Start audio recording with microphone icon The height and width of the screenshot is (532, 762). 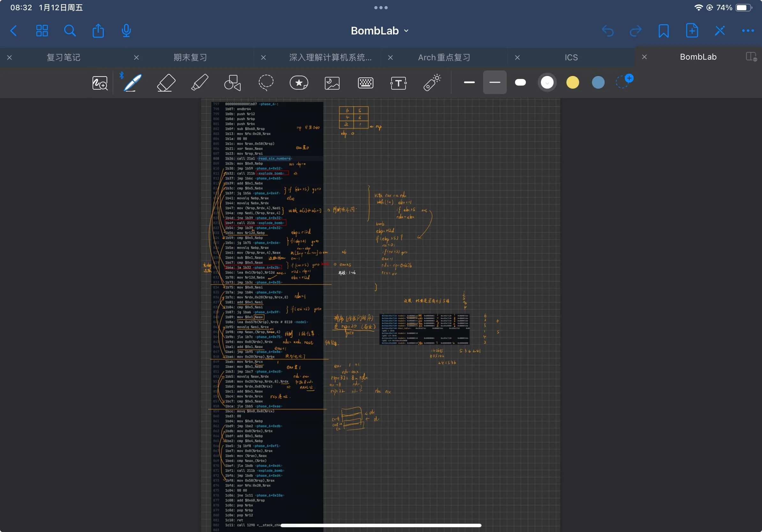126,31
